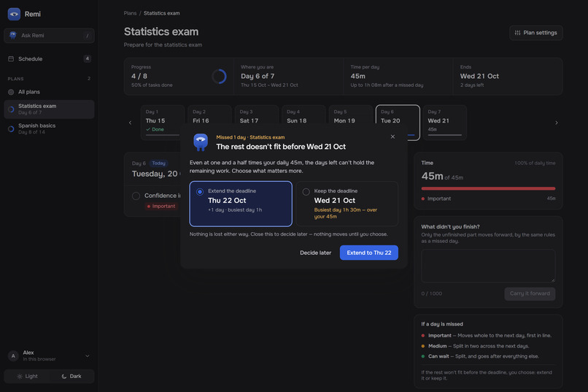The image size is (588, 392).
Task: Select the Day 1 Thu 15 tab
Action: 163,123
